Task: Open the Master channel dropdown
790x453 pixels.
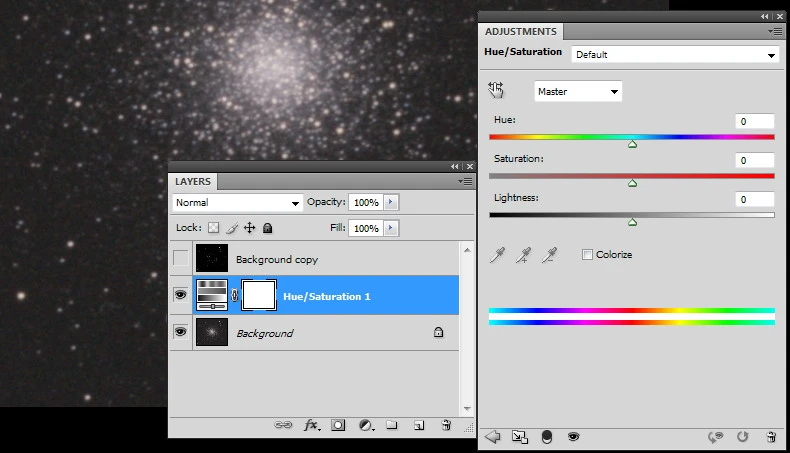Action: pyautogui.click(x=578, y=92)
